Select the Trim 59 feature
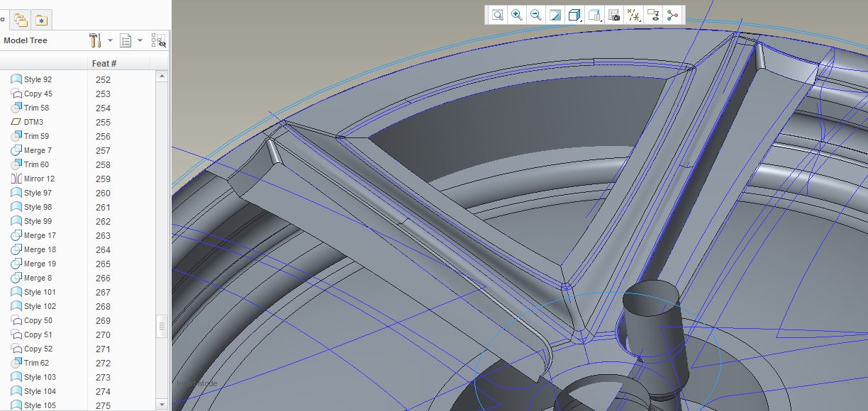Screen dimensions: 868x411 [30, 136]
